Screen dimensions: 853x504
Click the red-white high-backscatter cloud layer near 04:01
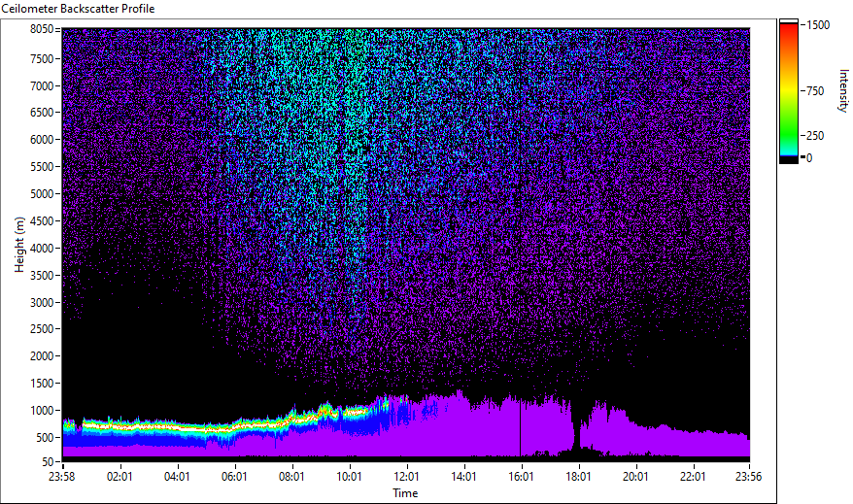pos(177,428)
